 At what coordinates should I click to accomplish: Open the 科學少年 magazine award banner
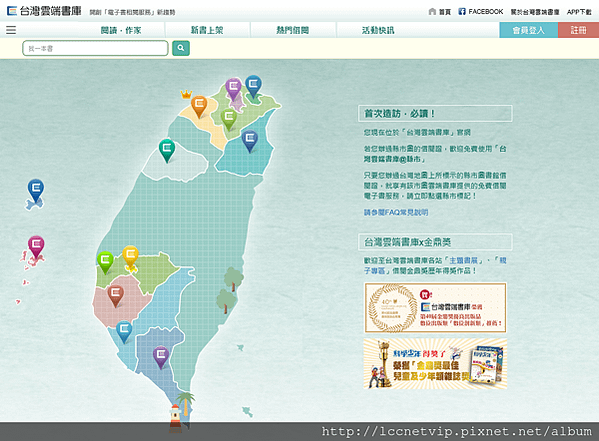pyautogui.click(x=435, y=363)
